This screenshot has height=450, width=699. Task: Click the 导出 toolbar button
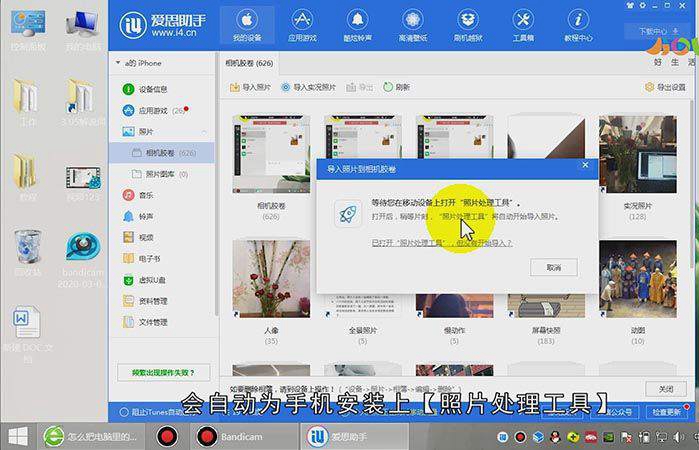tap(360, 87)
